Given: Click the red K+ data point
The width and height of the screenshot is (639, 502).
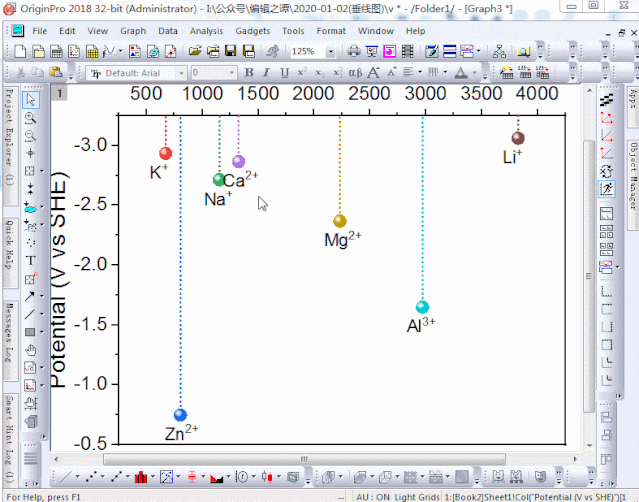Looking at the screenshot, I should pyautogui.click(x=165, y=153).
